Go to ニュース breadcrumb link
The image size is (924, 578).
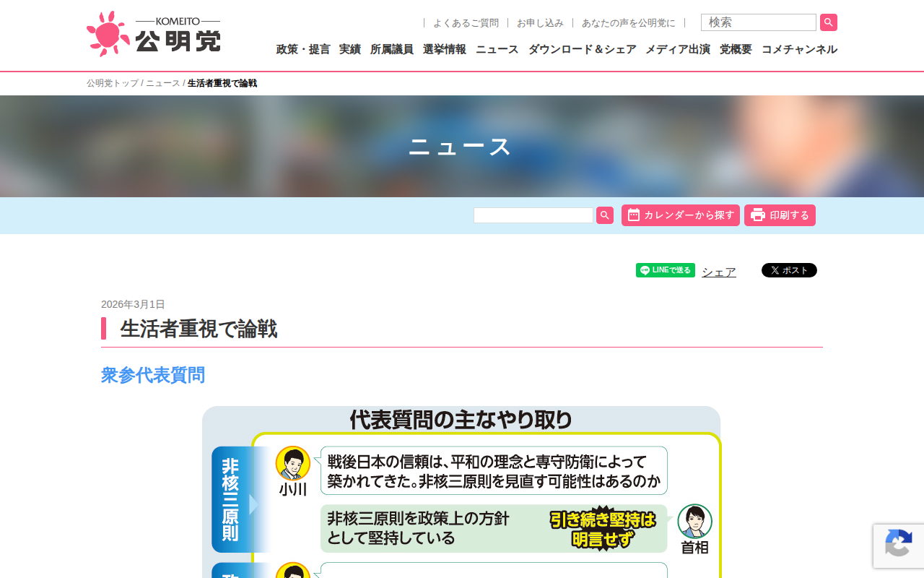click(163, 83)
